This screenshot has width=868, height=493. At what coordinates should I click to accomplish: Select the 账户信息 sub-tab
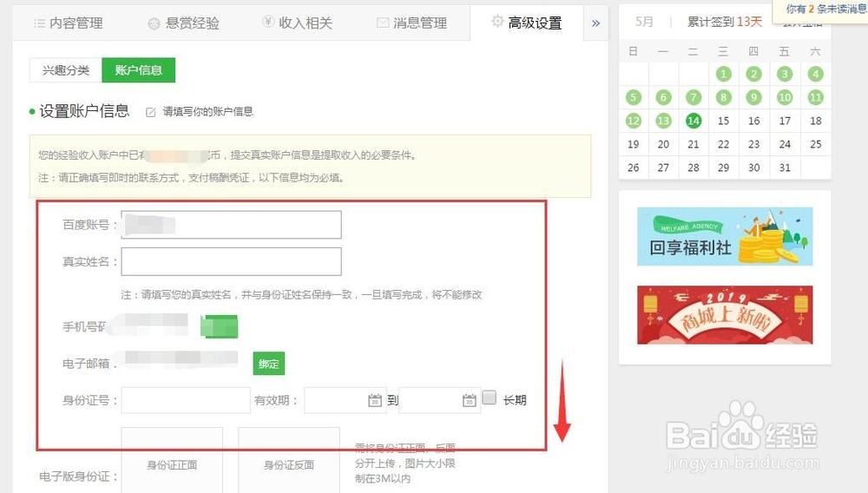point(138,70)
